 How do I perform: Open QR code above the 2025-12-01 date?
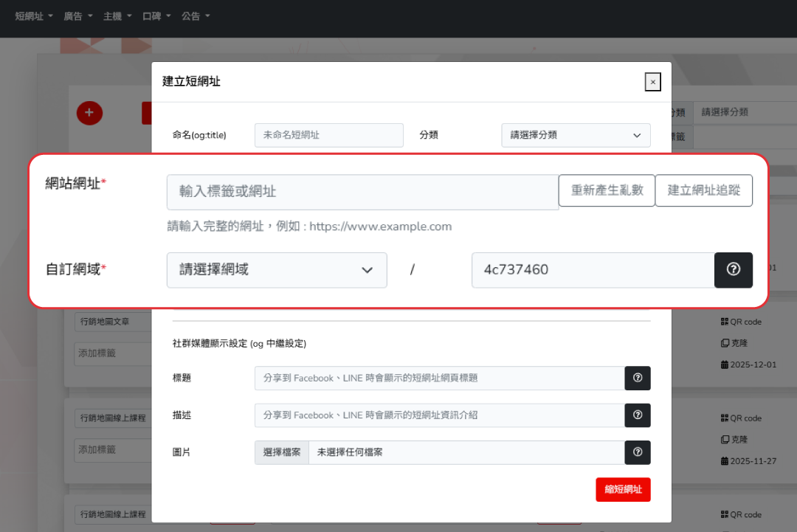point(740,322)
